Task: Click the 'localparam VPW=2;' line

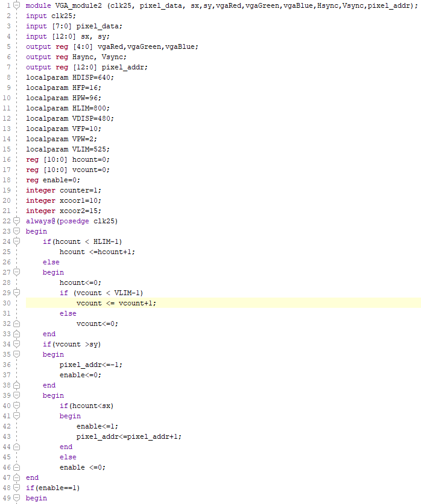Action: (62, 139)
